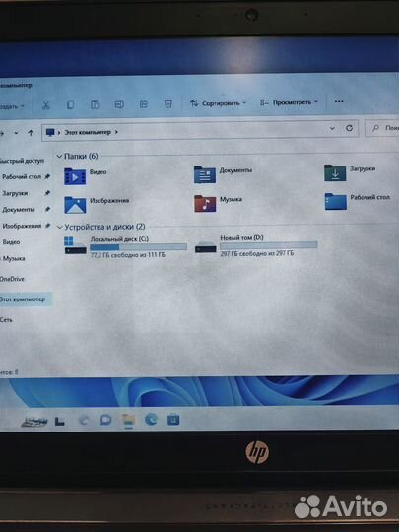Select Быстрый доступ in the sidebar
This screenshot has width=399, height=532.
click(x=22, y=161)
